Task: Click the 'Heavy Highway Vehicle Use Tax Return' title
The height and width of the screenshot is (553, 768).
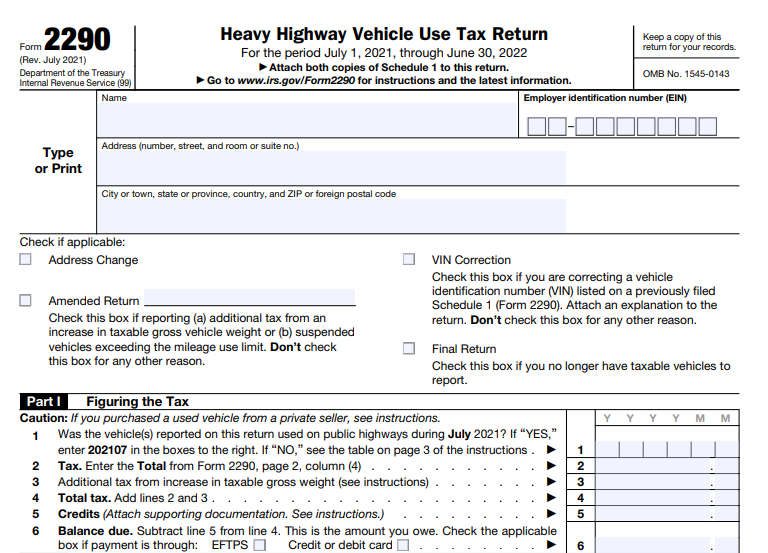Action: [384, 34]
